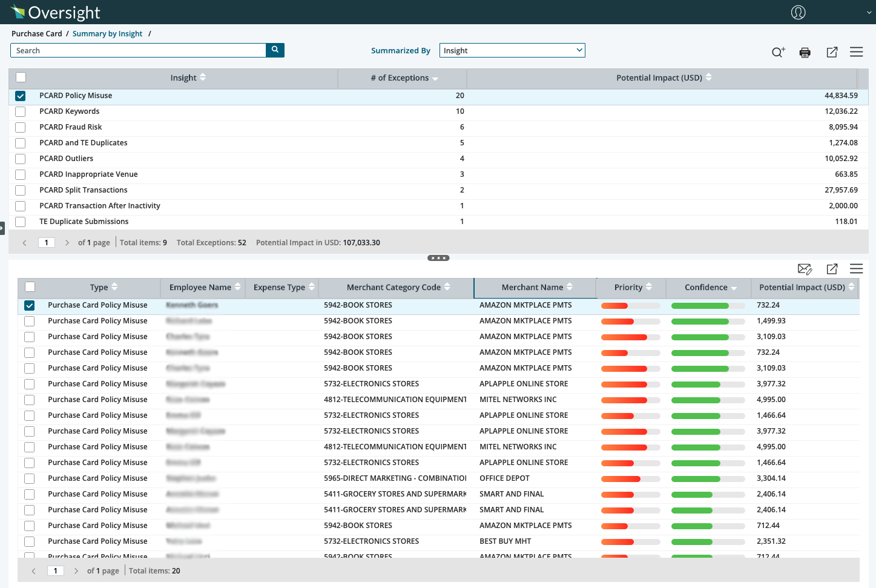Screen dimensions: 876x588
Task: Click the email edit envelope icon
Action: click(805, 269)
